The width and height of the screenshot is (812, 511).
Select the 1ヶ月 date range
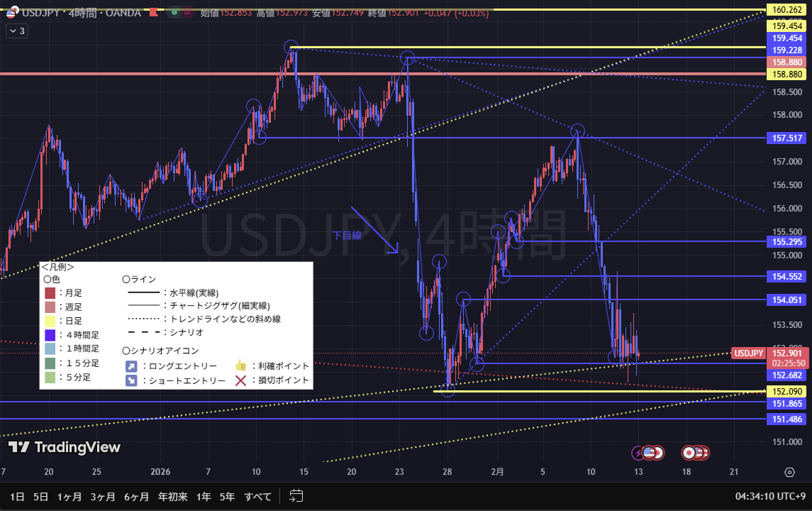pos(69,496)
